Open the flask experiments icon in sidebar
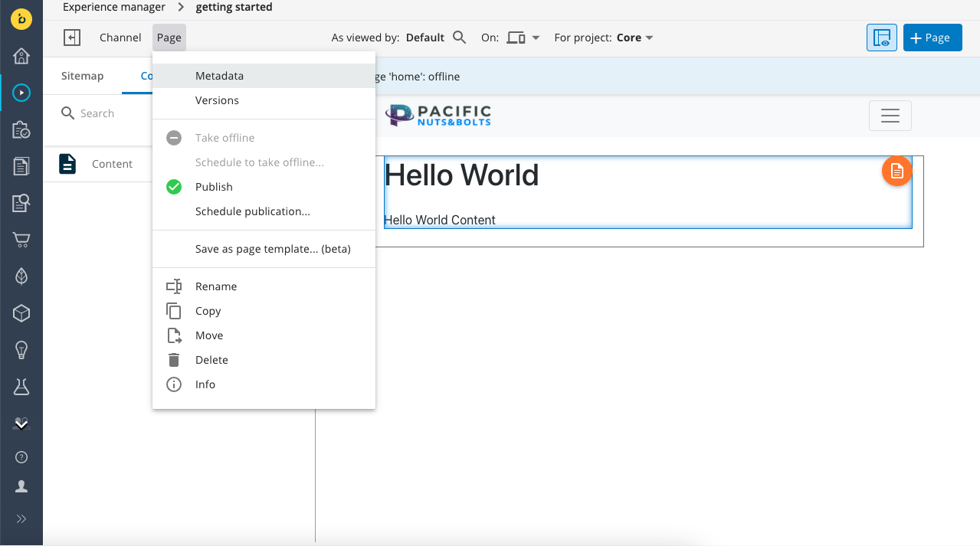The image size is (980, 546). (x=21, y=387)
